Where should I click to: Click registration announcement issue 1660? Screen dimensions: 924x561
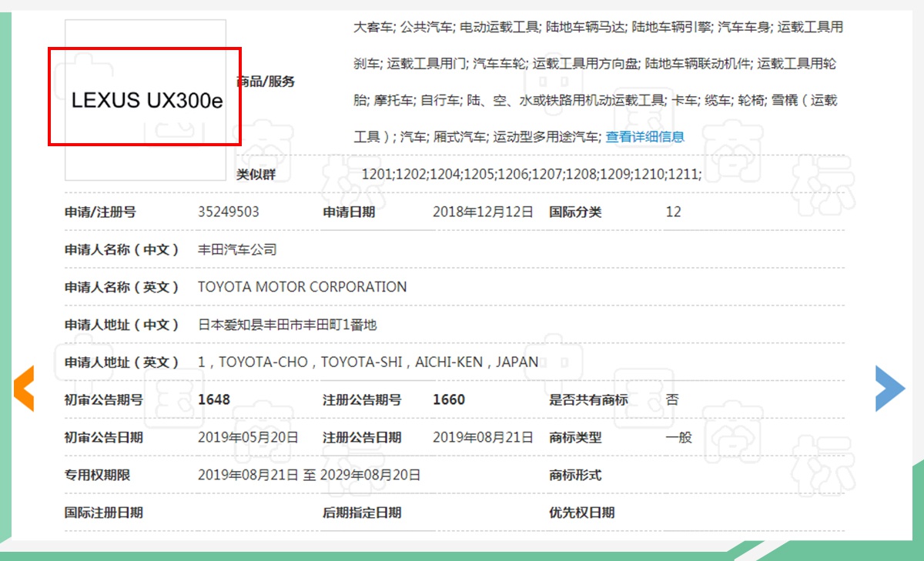[449, 399]
